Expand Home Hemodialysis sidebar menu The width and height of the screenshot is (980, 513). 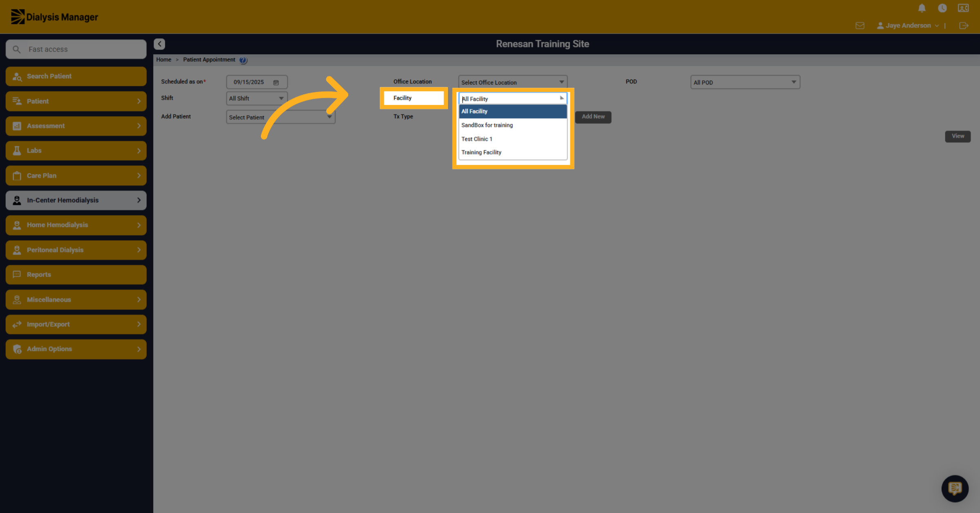(76, 225)
